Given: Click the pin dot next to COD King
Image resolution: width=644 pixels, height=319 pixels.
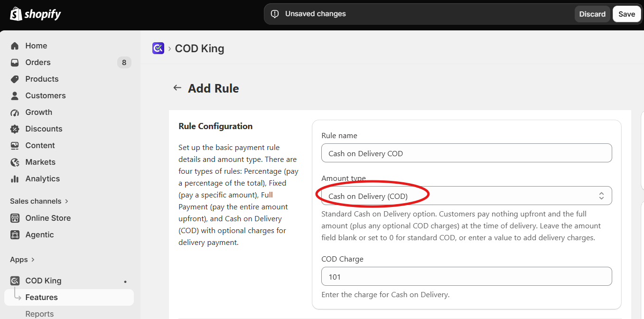Looking at the screenshot, I should tap(125, 281).
